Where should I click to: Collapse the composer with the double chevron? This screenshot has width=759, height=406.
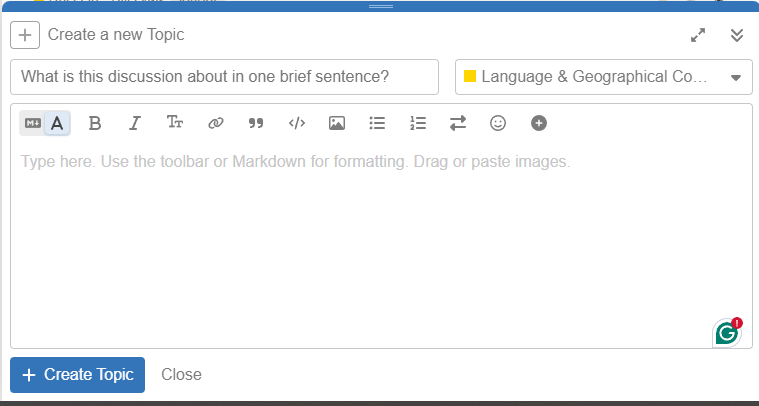click(737, 35)
